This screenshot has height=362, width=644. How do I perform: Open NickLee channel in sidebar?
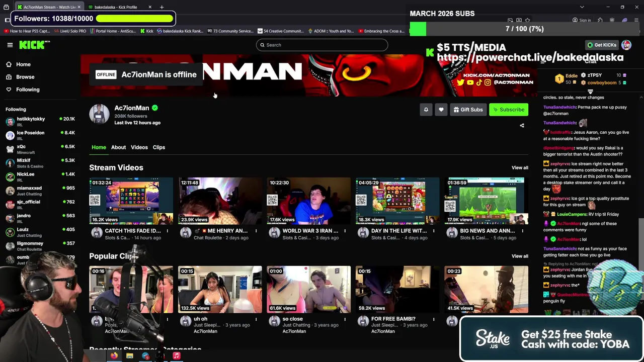[x=40, y=176]
